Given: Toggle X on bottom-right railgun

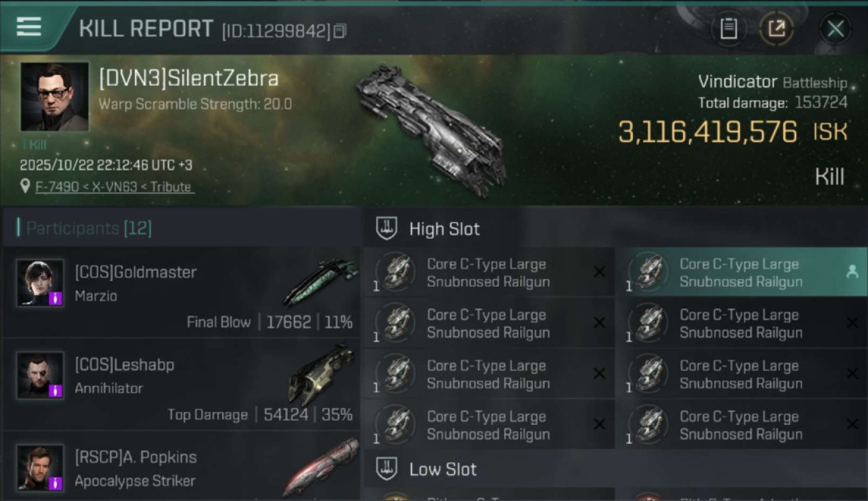Looking at the screenshot, I should (852, 425).
